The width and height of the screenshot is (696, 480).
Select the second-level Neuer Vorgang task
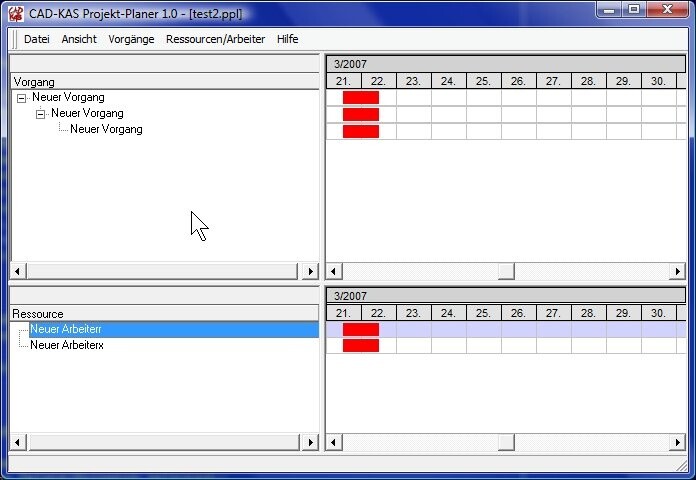coord(87,113)
